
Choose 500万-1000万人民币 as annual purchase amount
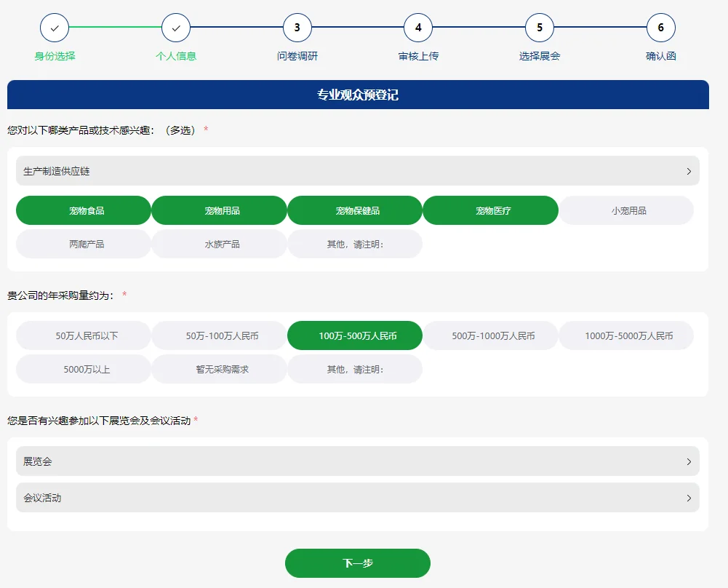click(490, 335)
